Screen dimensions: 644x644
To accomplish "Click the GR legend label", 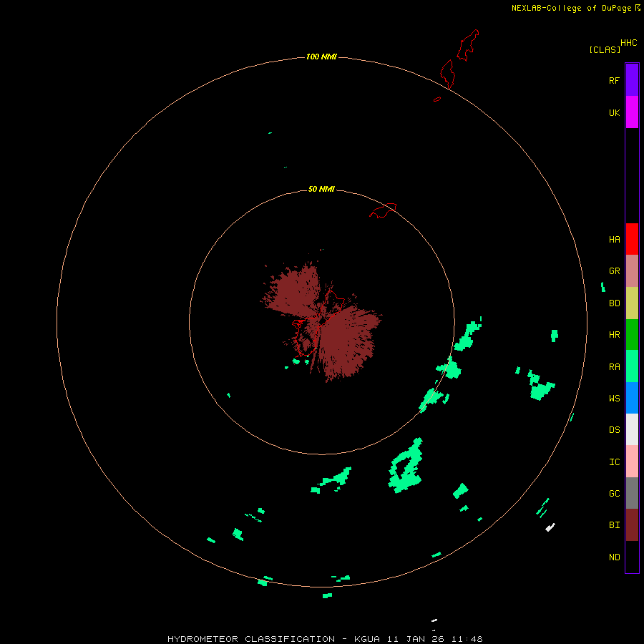I will (614, 271).
